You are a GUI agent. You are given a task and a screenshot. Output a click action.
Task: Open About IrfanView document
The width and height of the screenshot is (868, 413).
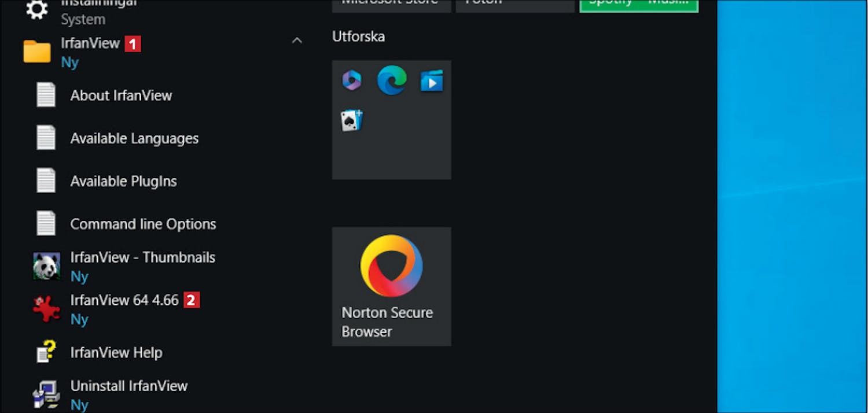coord(121,95)
